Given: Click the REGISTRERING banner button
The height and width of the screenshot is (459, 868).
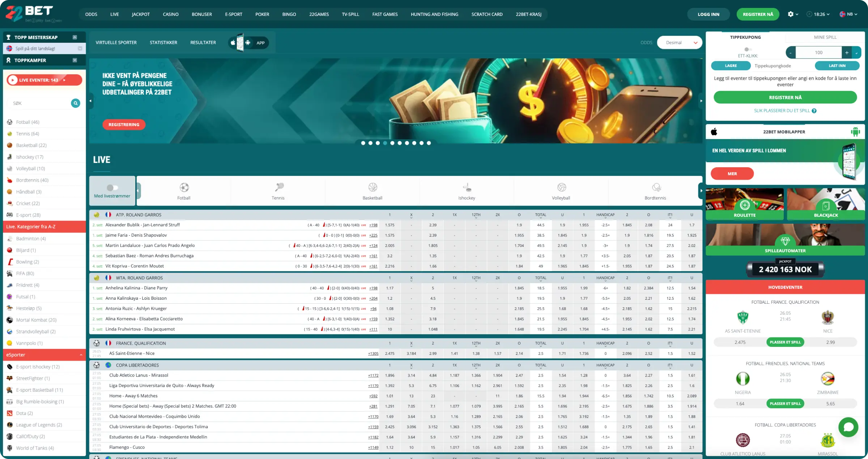Looking at the screenshot, I should (124, 125).
